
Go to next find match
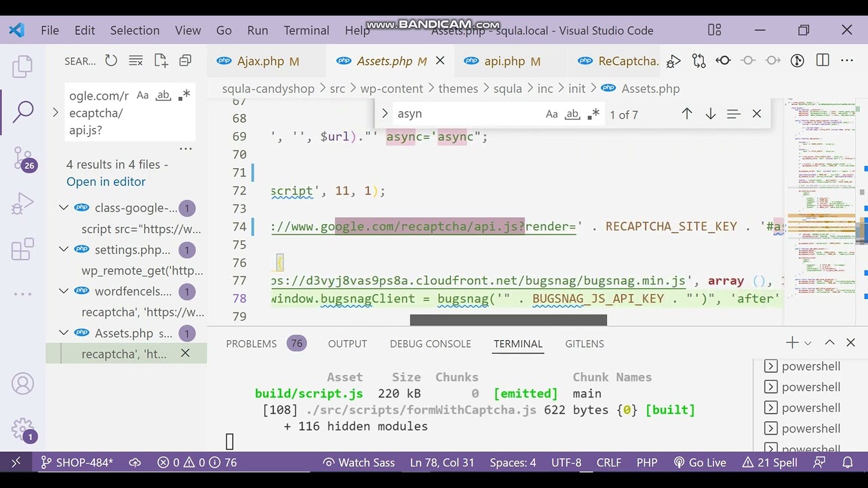point(711,114)
